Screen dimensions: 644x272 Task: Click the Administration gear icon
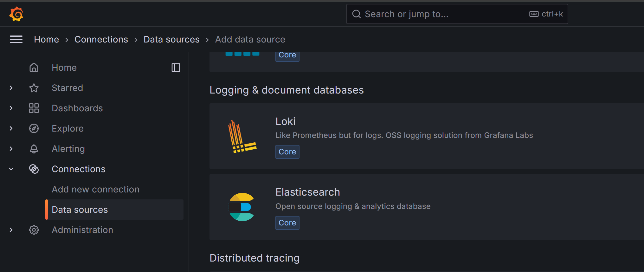coord(34,230)
